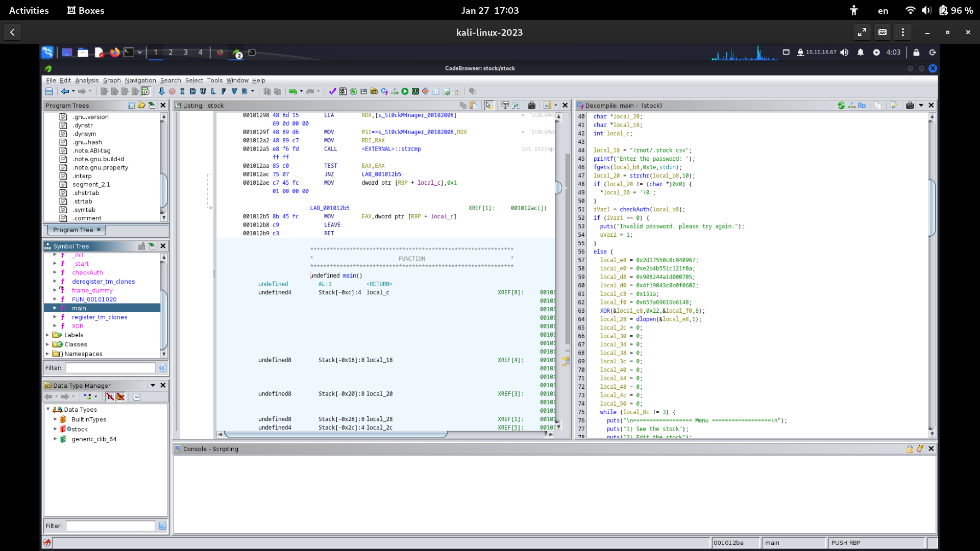Toggle mouse hover mode in Listing header
This screenshot has width=980, height=551.
489,106
